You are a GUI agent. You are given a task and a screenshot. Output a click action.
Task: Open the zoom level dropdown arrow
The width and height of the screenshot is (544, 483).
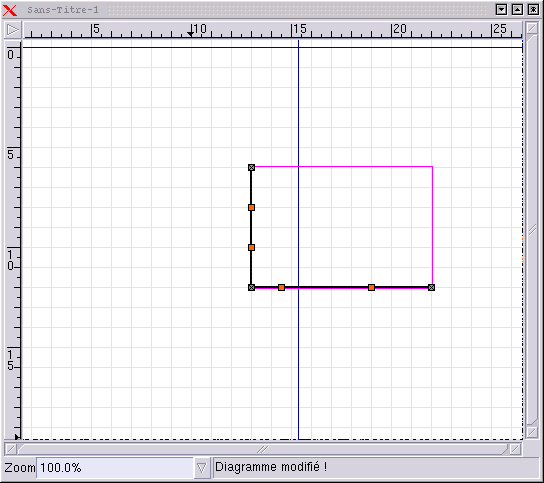coord(202,468)
